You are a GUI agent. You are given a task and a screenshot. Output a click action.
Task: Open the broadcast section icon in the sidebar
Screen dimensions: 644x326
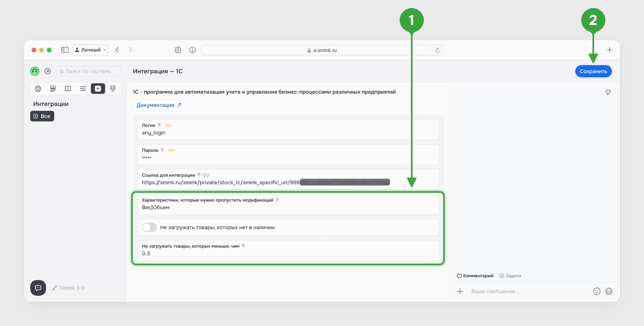[x=38, y=89]
